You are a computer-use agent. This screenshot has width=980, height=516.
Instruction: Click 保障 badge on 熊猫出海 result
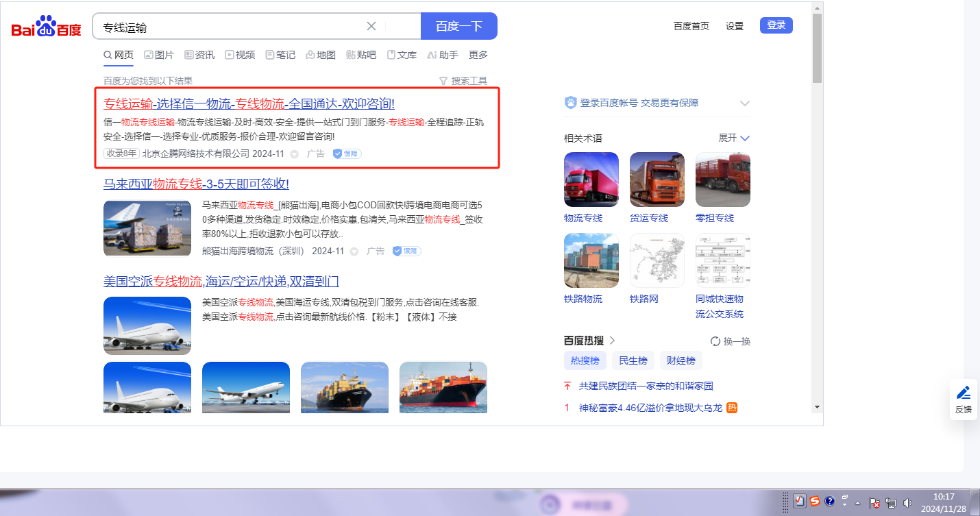(x=407, y=251)
